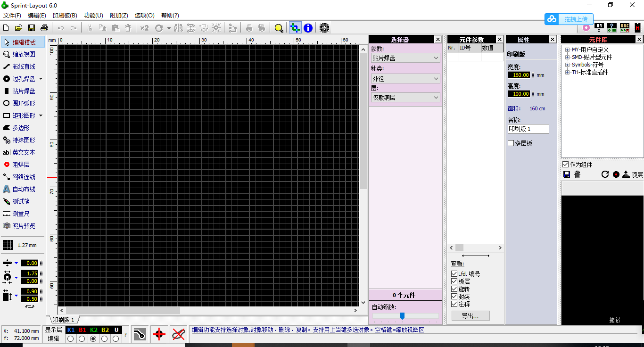
Task: Open the 附加(Z) menu
Action: tap(119, 16)
